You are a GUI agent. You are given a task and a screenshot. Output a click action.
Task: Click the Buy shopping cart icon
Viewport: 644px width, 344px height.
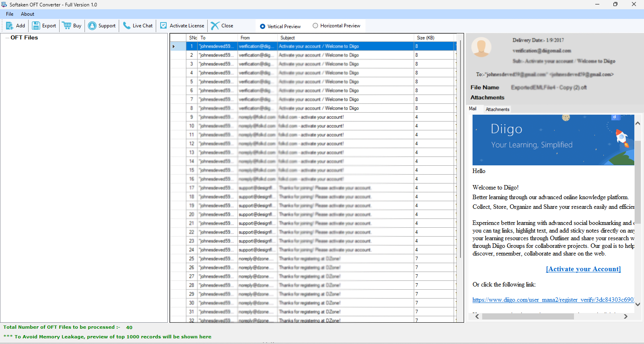[67, 26]
